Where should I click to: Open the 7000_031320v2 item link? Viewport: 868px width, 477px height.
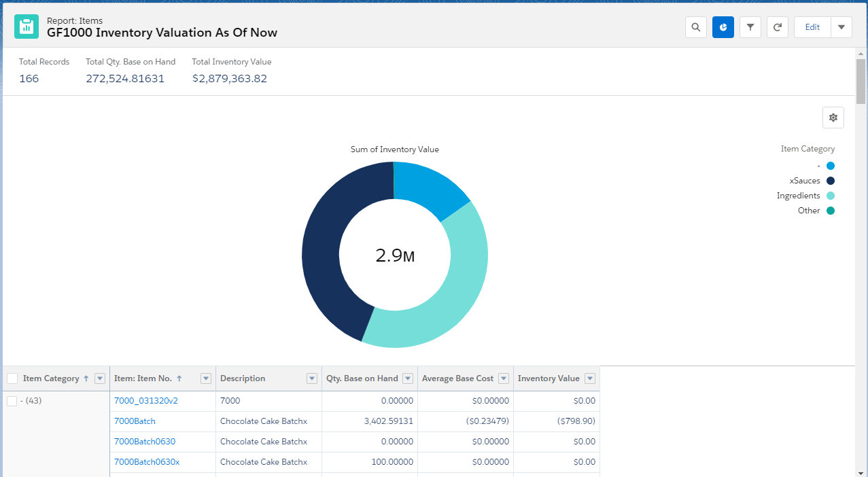pos(146,401)
